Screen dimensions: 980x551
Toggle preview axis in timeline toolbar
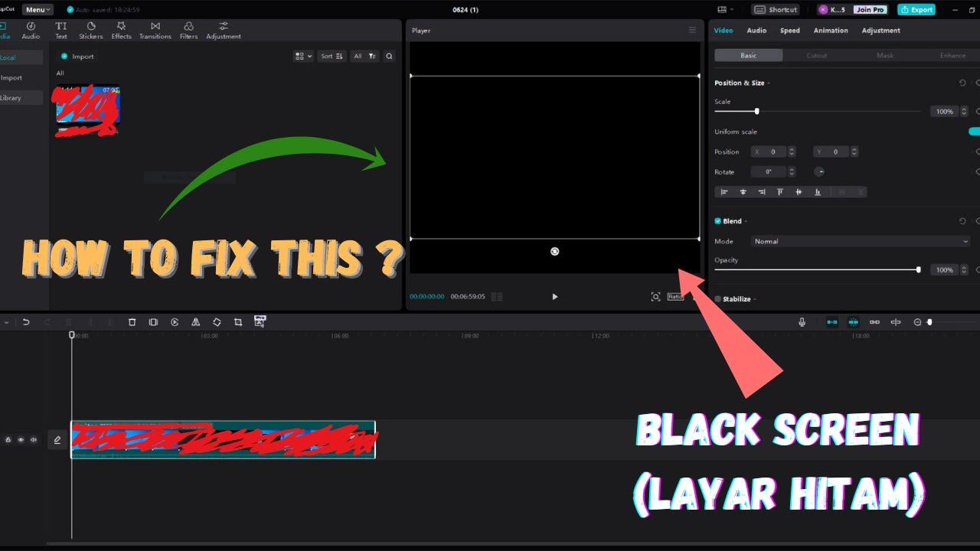tap(896, 322)
